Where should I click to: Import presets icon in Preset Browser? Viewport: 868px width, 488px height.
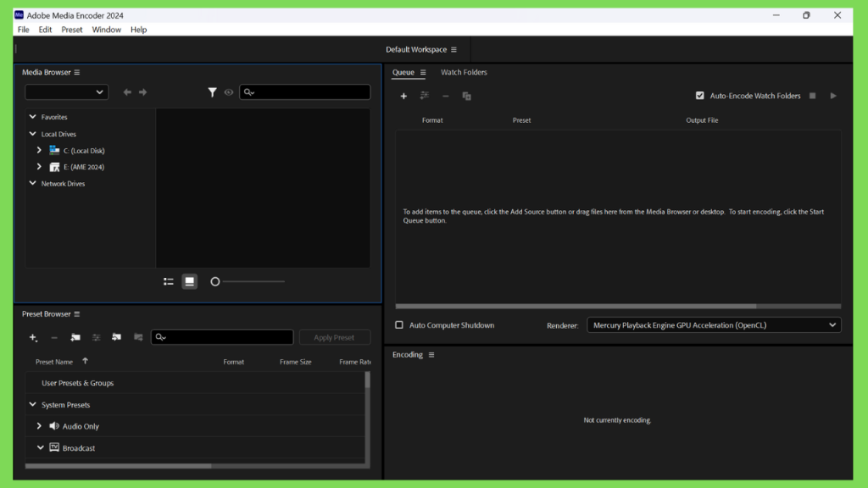click(x=117, y=337)
